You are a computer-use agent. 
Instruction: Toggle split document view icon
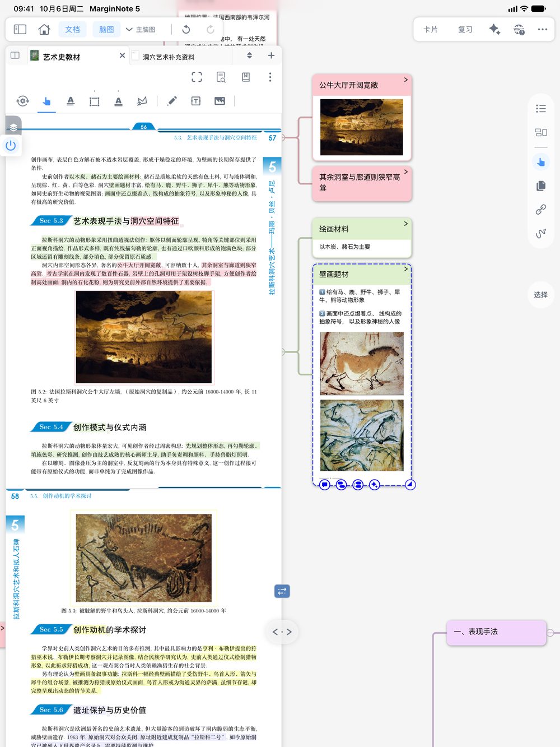coord(15,55)
